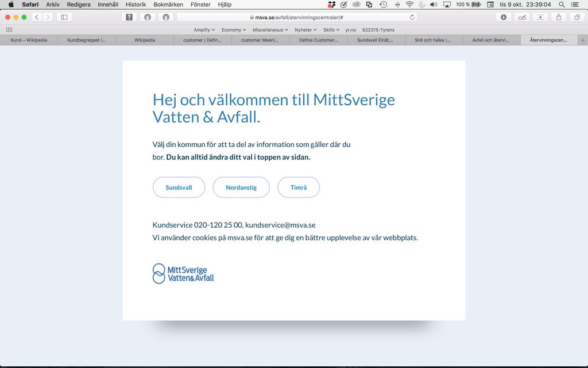The width and height of the screenshot is (588, 368).
Task: Switch to the Kund – Wikipedia tab
Action: (x=29, y=40)
